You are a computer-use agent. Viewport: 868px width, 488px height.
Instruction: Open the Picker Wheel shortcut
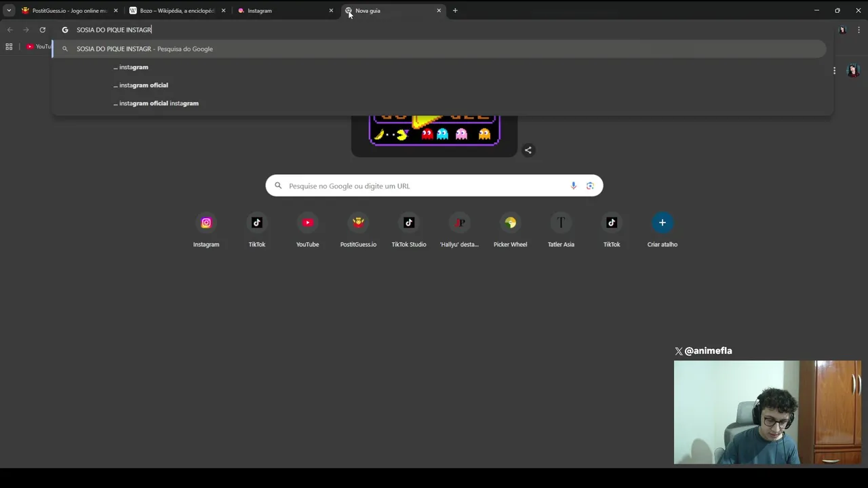[x=510, y=230]
